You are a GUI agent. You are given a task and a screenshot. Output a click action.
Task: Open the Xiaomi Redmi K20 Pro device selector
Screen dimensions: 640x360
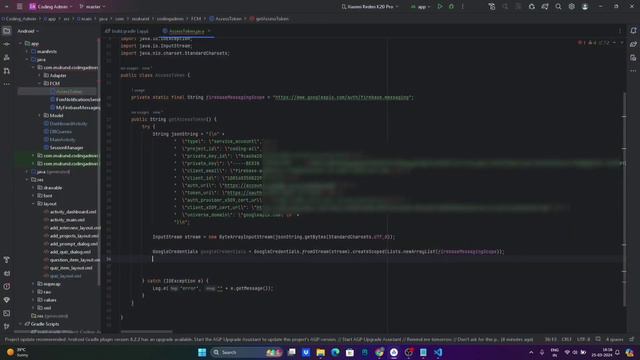[369, 7]
